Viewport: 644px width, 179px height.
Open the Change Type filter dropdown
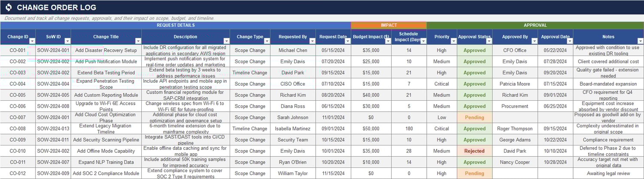click(267, 41)
